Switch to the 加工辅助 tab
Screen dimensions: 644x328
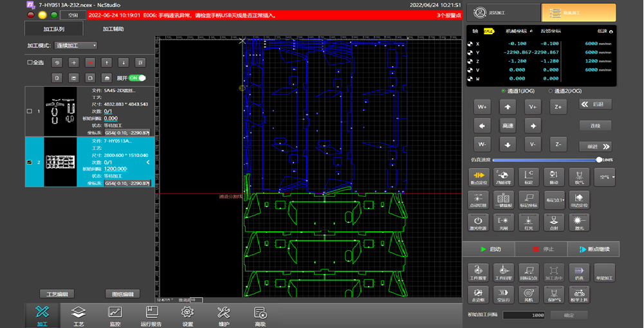tap(113, 29)
